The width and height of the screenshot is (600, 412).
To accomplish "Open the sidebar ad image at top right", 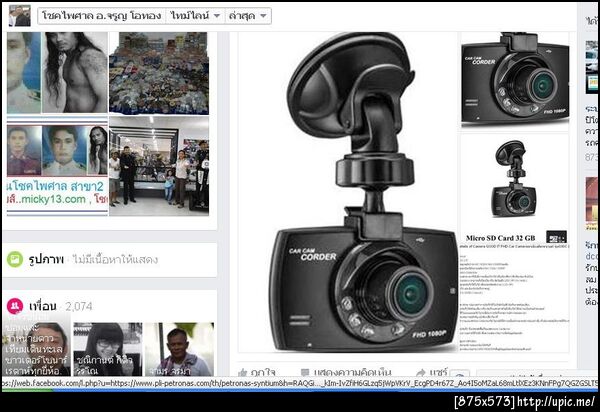I will [x=592, y=67].
